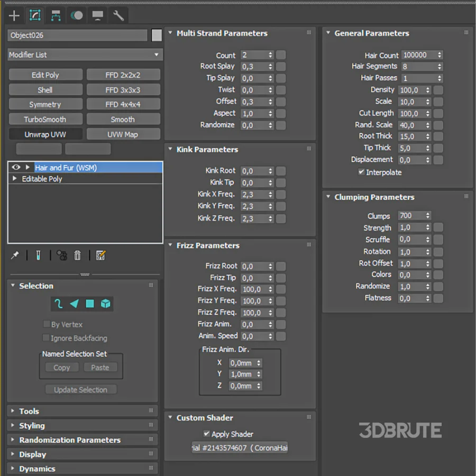The height and width of the screenshot is (476, 476).
Task: Select Editable Poly in modifier stack
Action: coord(42,179)
